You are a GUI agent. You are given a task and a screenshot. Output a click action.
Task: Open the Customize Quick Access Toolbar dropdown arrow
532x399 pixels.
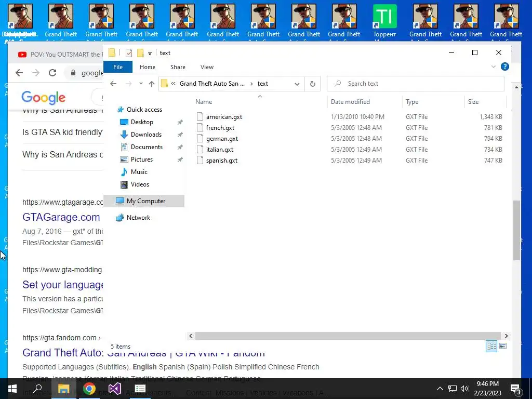coord(150,54)
